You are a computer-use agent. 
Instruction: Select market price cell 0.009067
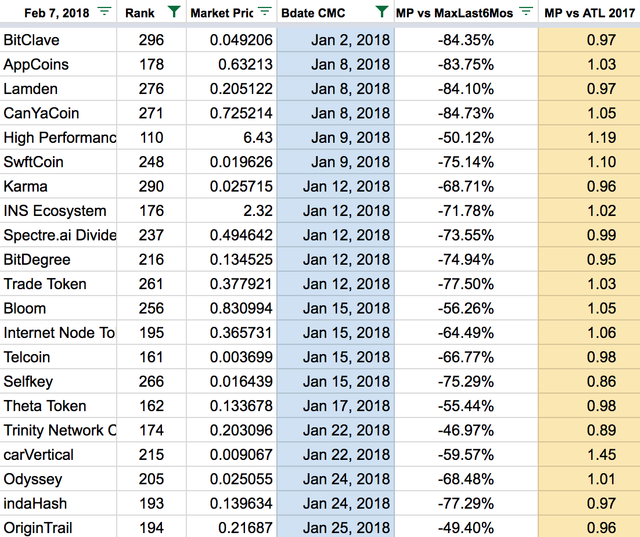tap(231, 455)
